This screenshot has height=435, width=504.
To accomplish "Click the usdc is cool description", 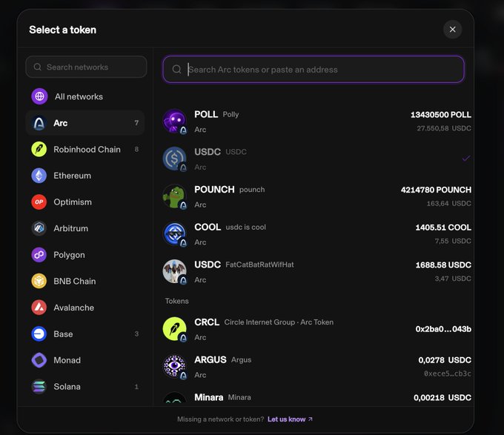I will (x=246, y=228).
